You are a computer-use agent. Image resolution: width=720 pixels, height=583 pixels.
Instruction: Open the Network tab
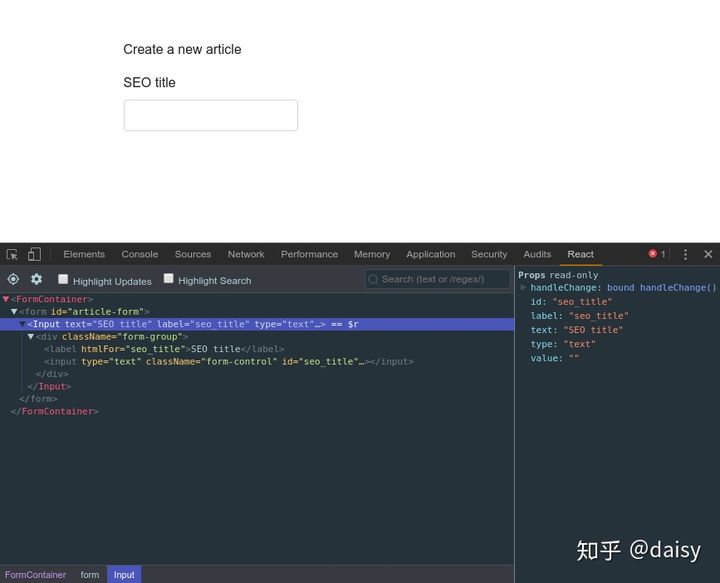point(246,254)
